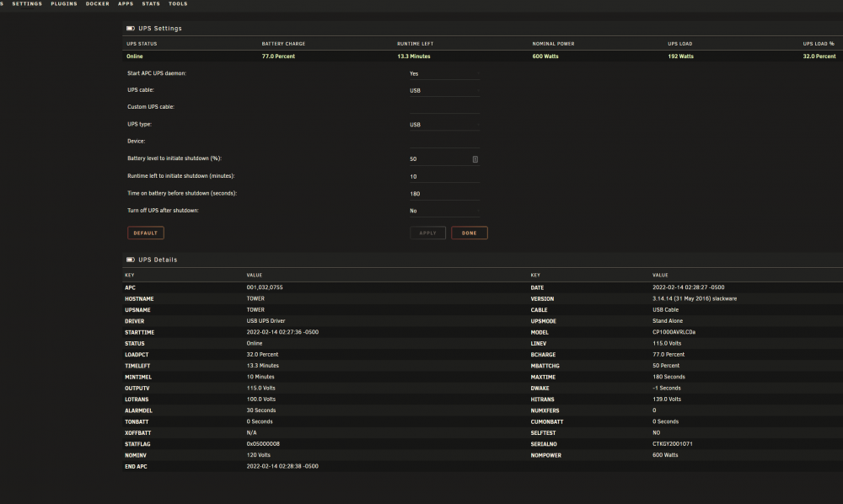843x504 pixels.
Task: Click the UPS Settings battery icon
Action: (x=130, y=29)
